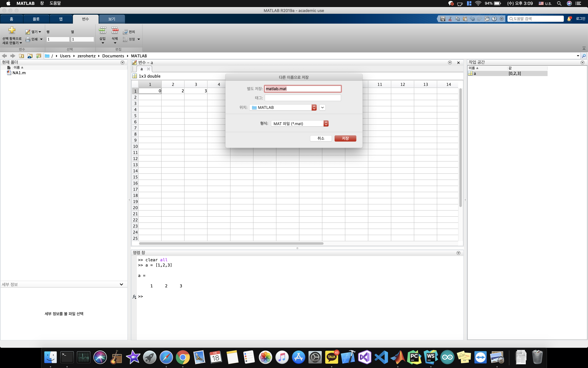Open the 창 menu in the menu bar

click(42, 3)
